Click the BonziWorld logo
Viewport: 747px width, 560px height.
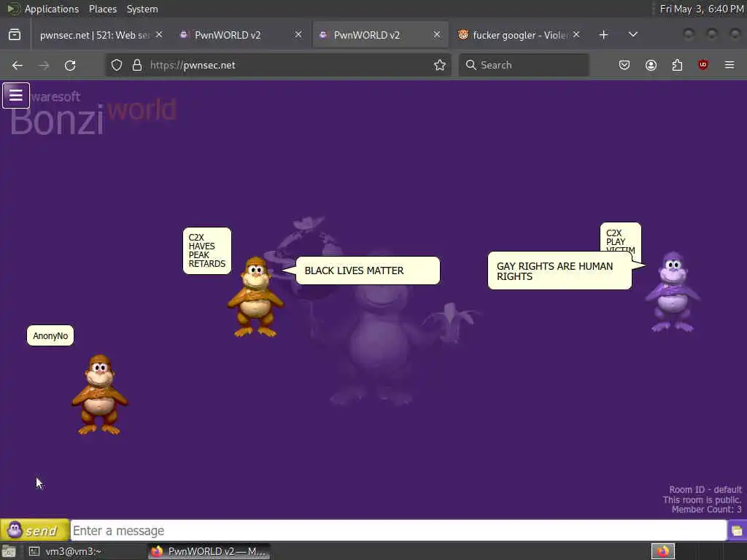(x=94, y=113)
